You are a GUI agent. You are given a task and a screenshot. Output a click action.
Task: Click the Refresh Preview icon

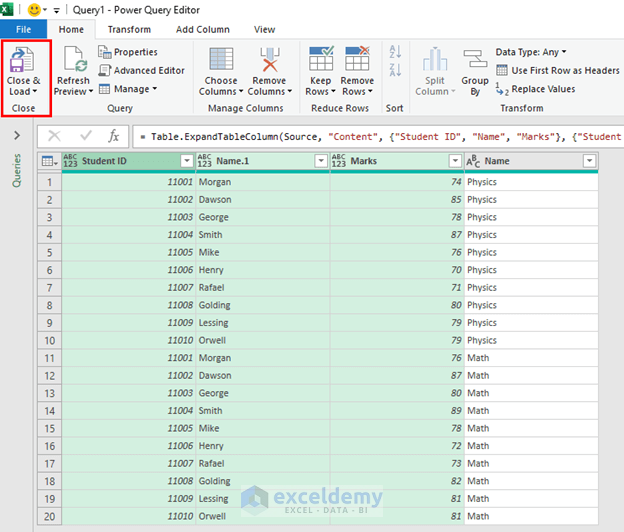pyautogui.click(x=75, y=60)
